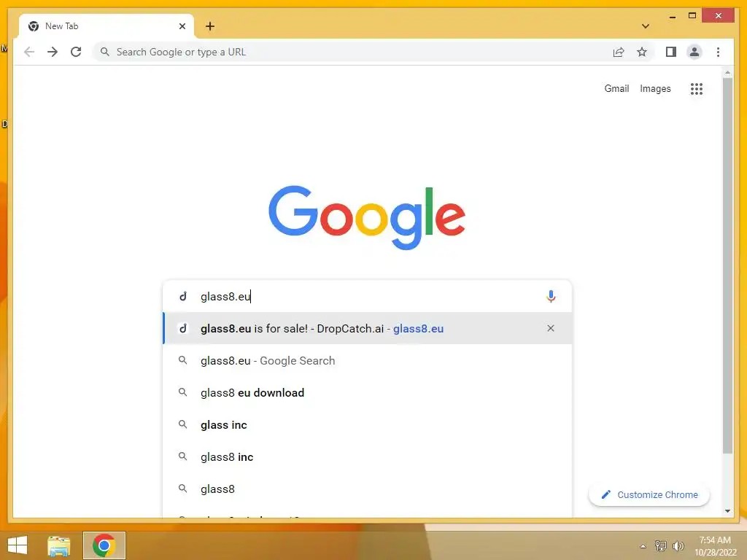Reload the page with refresh icon
This screenshot has width=747, height=560.
pyautogui.click(x=76, y=52)
